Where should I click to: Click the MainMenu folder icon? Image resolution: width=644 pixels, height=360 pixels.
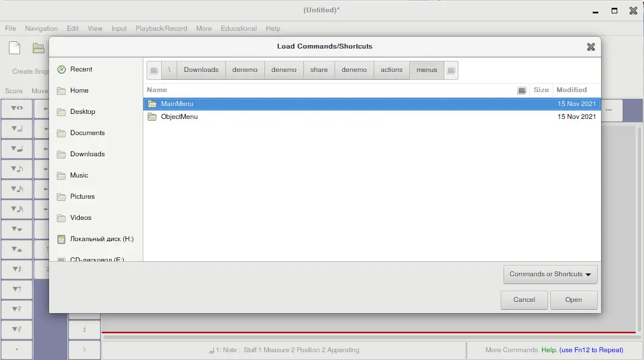[x=152, y=104]
